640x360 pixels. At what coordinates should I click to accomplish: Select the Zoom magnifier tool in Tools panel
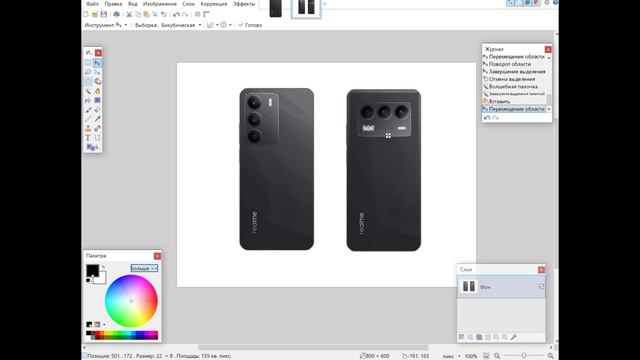97,82
